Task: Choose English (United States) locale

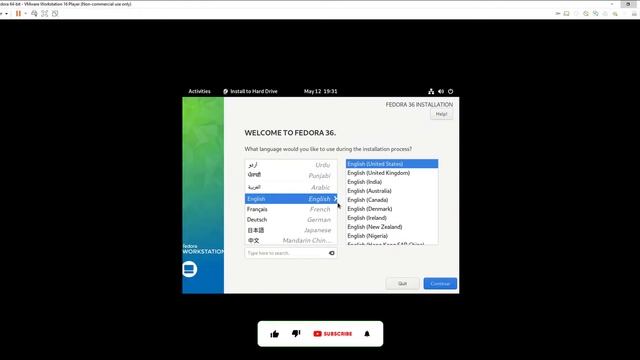Action: [392, 164]
